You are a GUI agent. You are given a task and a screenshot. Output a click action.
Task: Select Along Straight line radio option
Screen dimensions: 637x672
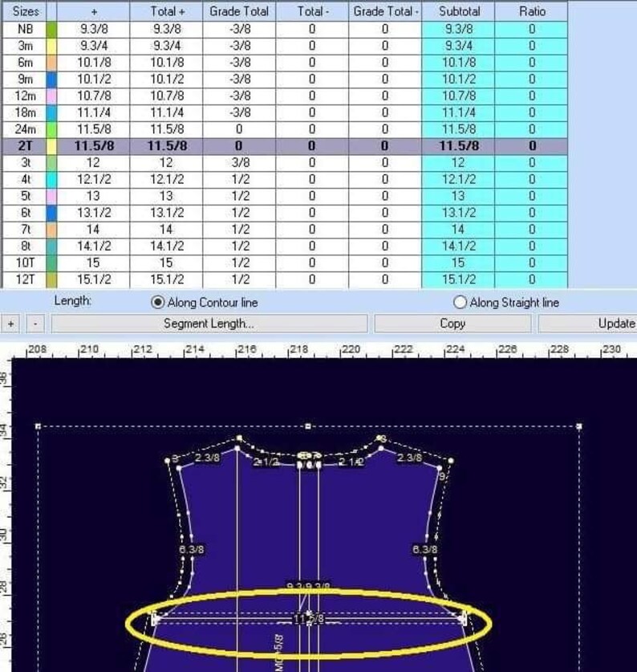(459, 303)
